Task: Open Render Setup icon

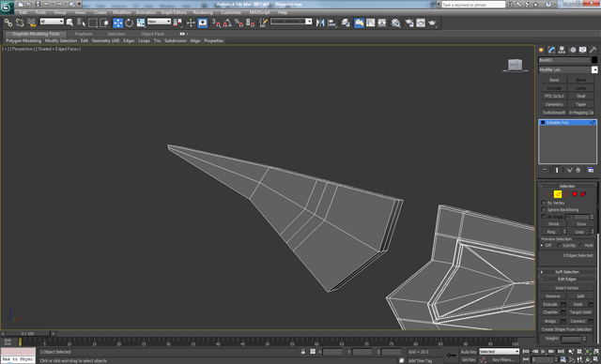Action: point(409,23)
